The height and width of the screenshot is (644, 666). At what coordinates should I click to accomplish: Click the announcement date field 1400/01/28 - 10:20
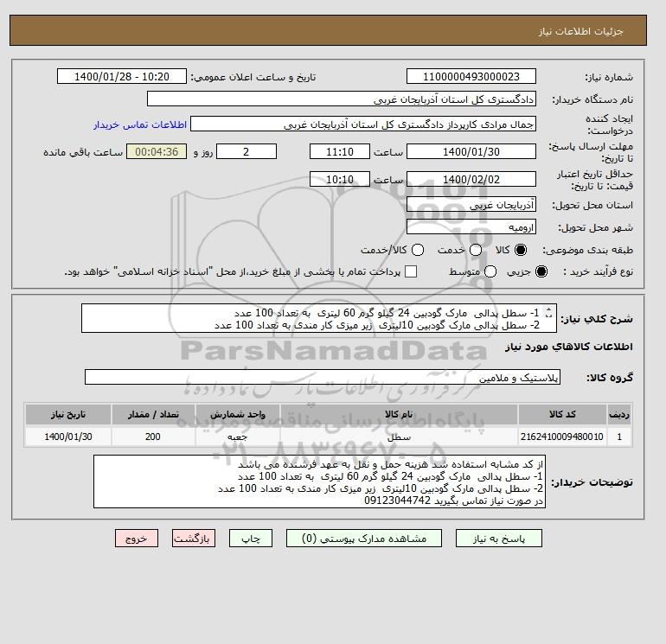pyautogui.click(x=122, y=76)
